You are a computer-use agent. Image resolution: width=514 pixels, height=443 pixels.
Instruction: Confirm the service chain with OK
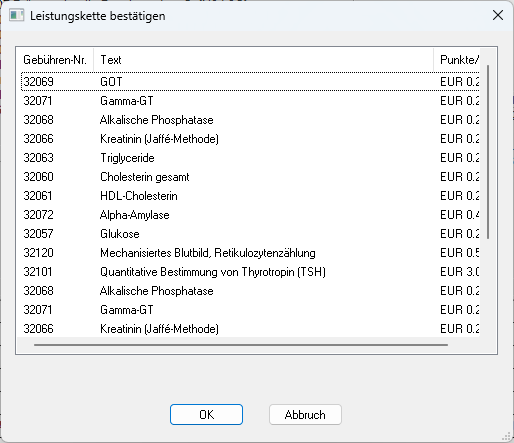point(206,414)
